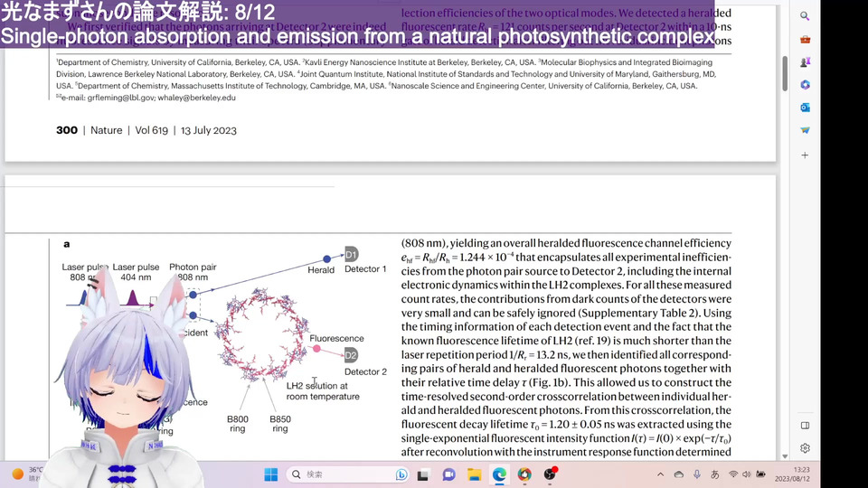868x488 pixels.
Task: Click the scroll-down arrow of the scrollbar
Action: 785,456
